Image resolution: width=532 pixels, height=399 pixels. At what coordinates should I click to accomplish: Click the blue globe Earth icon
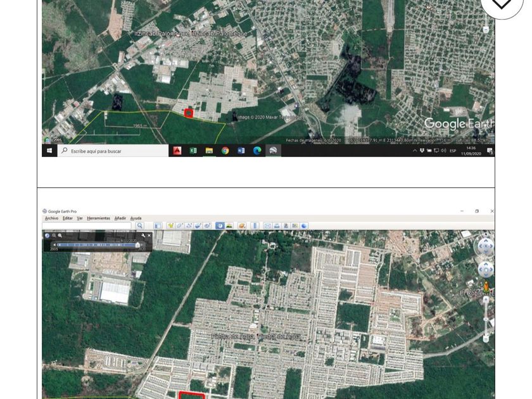click(x=304, y=225)
